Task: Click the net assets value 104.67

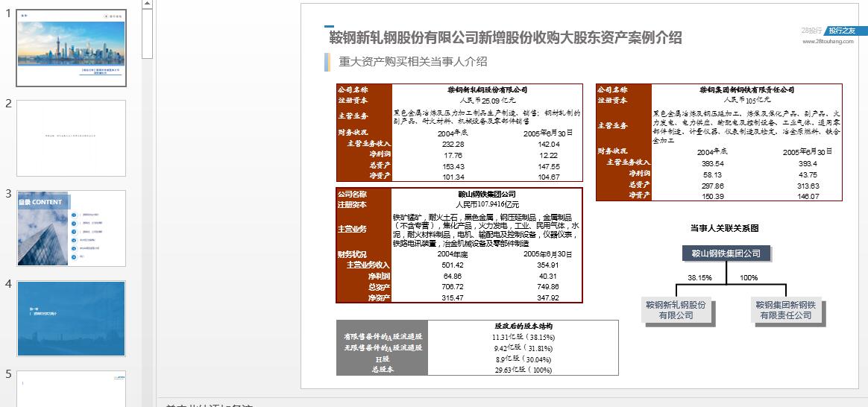Action: click(548, 177)
